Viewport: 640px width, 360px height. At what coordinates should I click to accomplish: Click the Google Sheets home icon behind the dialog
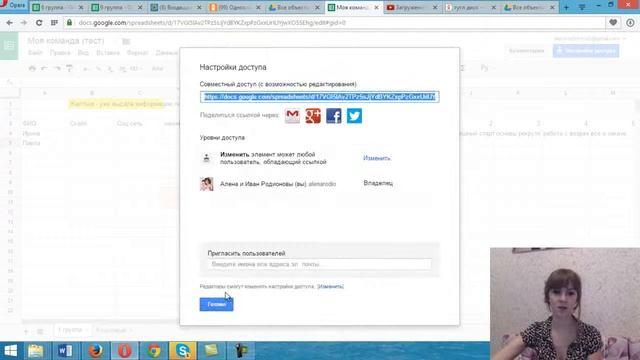9,46
